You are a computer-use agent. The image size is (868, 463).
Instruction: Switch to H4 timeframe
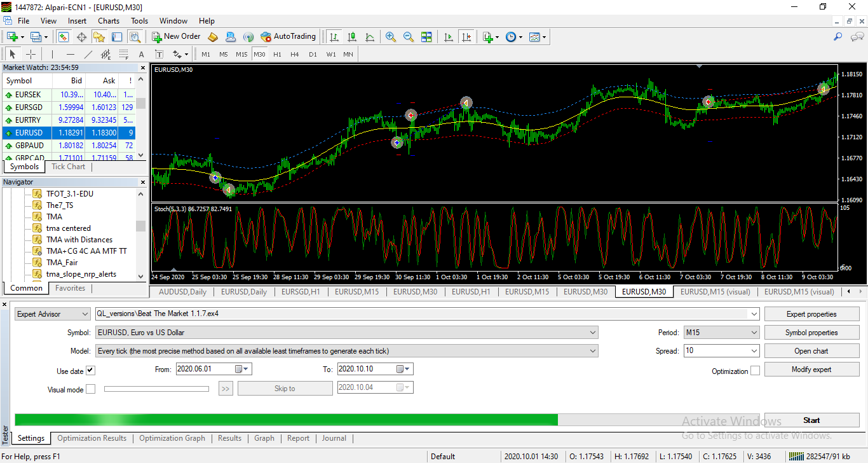coord(295,54)
